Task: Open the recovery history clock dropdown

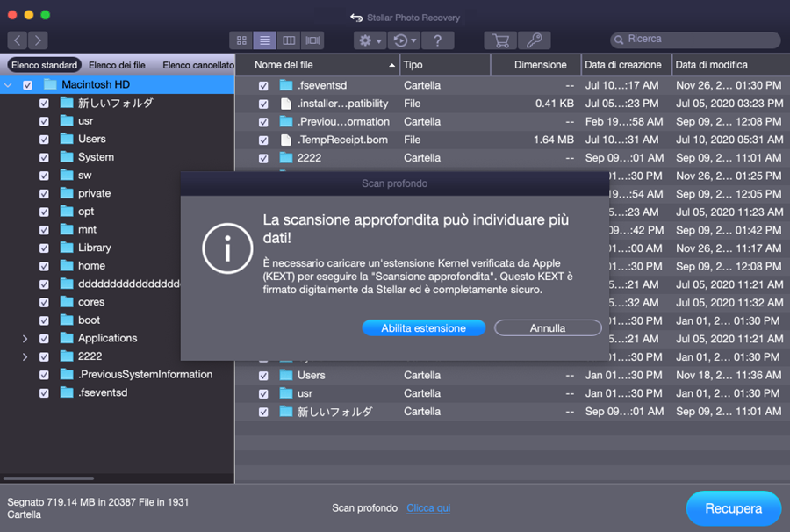Action: (404, 40)
